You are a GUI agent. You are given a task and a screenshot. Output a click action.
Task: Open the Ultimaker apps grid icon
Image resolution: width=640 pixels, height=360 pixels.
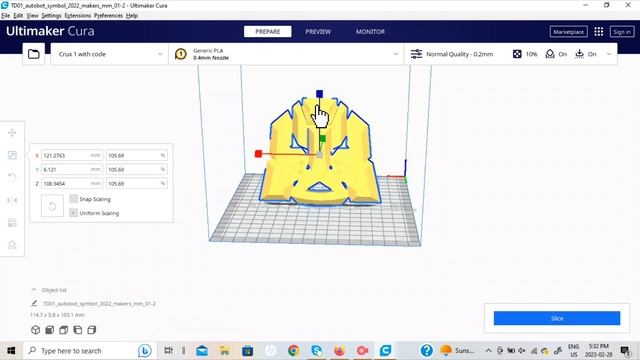(598, 32)
